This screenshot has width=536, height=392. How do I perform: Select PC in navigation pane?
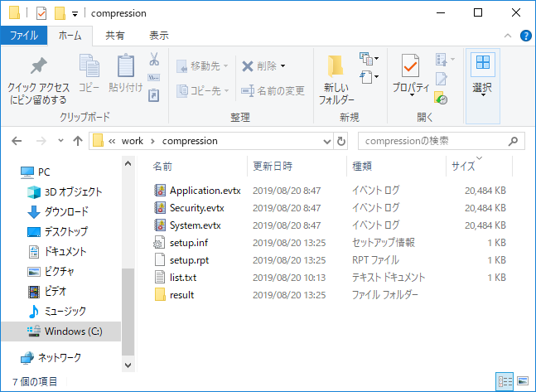pyautogui.click(x=36, y=172)
